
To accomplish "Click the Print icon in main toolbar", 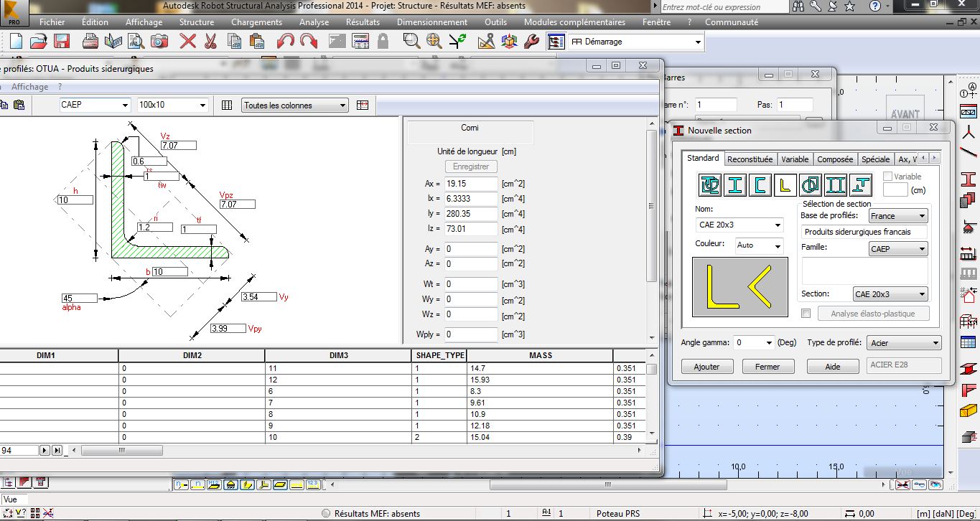I will pyautogui.click(x=90, y=41).
